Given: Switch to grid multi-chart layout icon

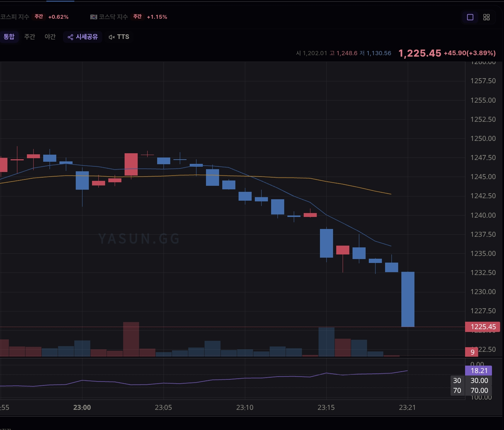Looking at the screenshot, I should pyautogui.click(x=487, y=17).
